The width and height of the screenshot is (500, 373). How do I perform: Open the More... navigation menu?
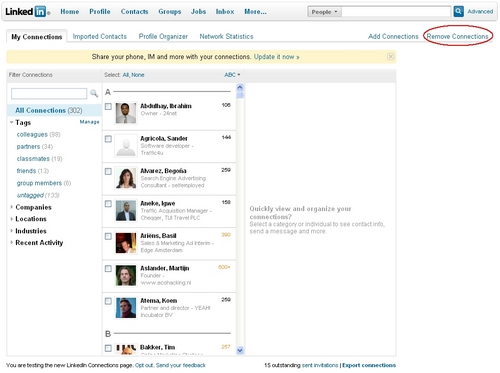(255, 12)
